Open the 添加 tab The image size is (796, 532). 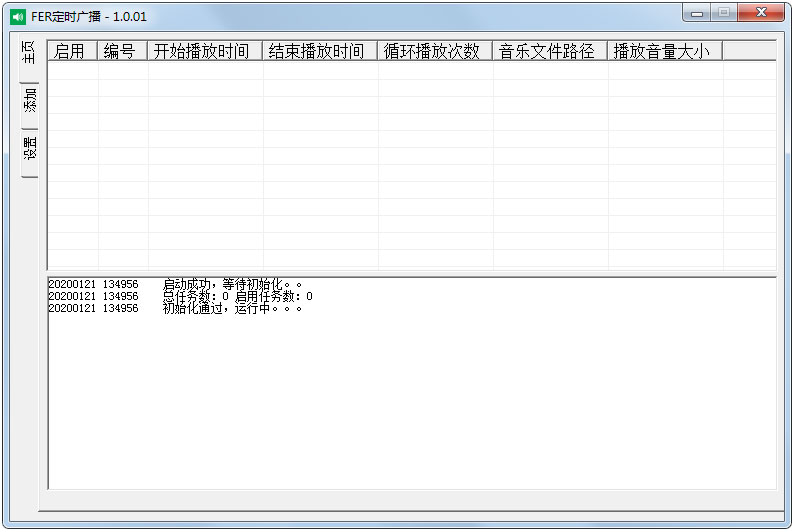[29, 103]
